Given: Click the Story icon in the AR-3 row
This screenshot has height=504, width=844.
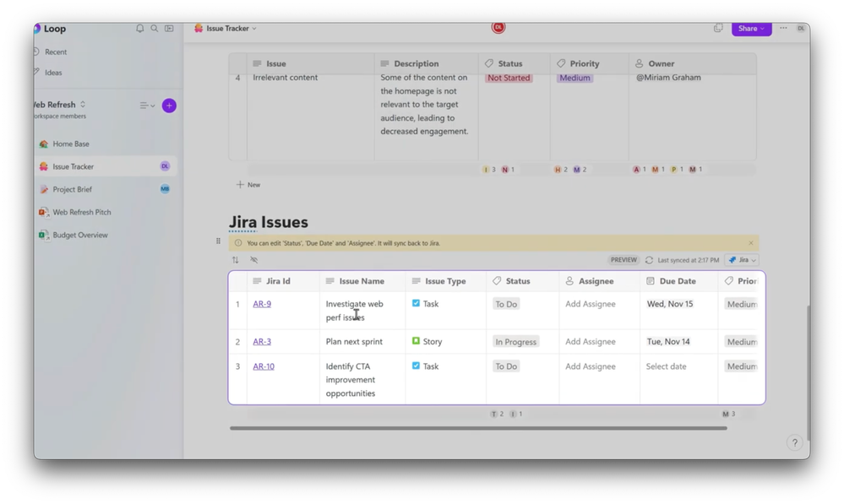Looking at the screenshot, I should pos(416,341).
